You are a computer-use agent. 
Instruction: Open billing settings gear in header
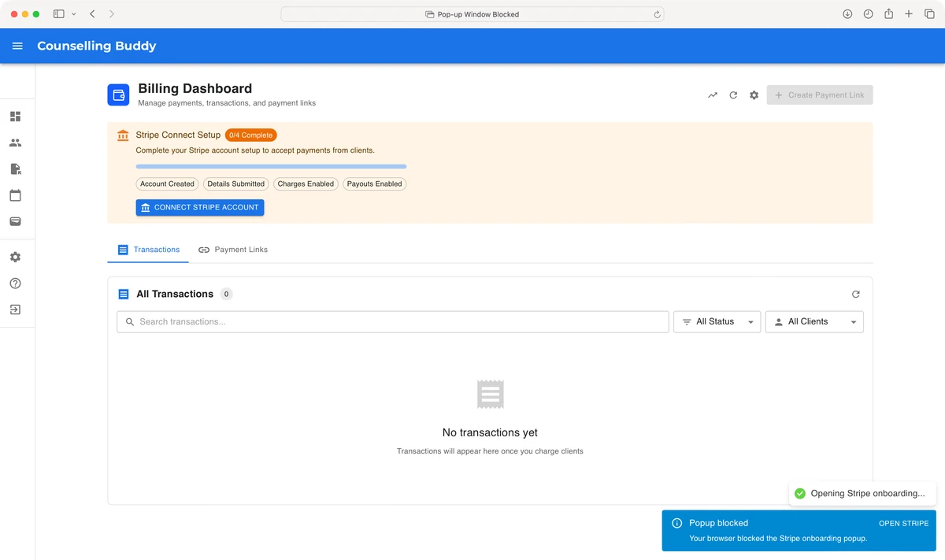pyautogui.click(x=754, y=95)
